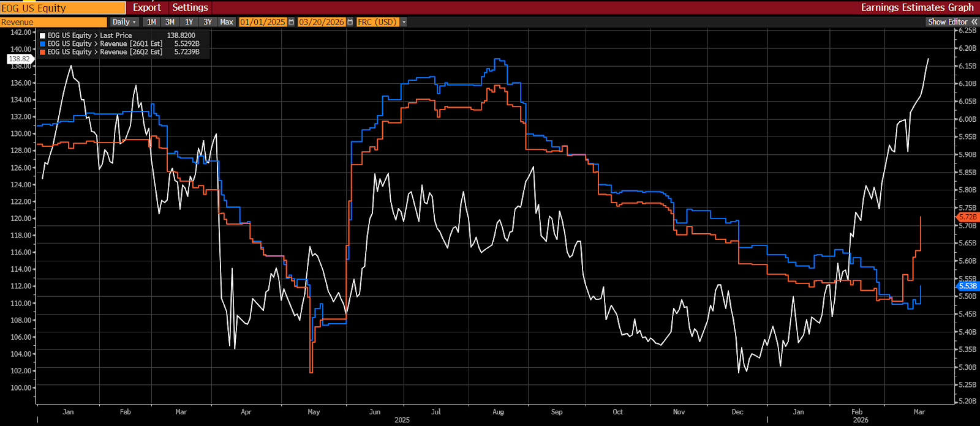The height and width of the screenshot is (426, 980).
Task: Click the orange 26Q2 Est legend square
Action: (43, 52)
